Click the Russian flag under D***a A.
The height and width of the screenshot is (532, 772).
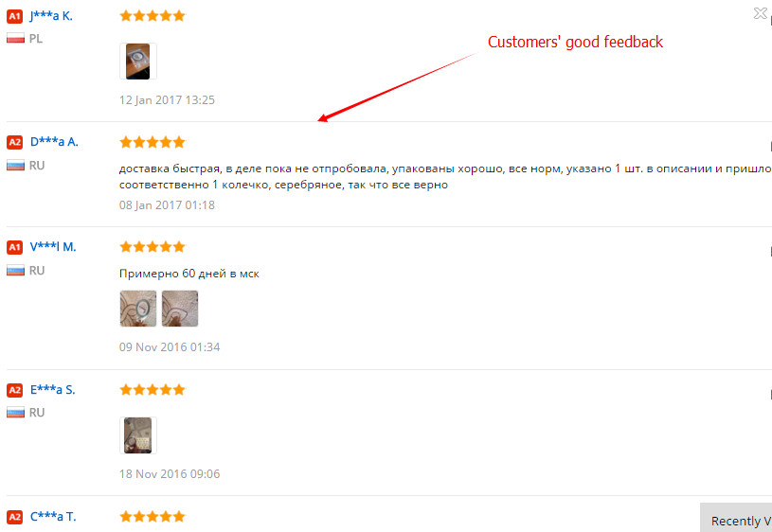pos(15,165)
